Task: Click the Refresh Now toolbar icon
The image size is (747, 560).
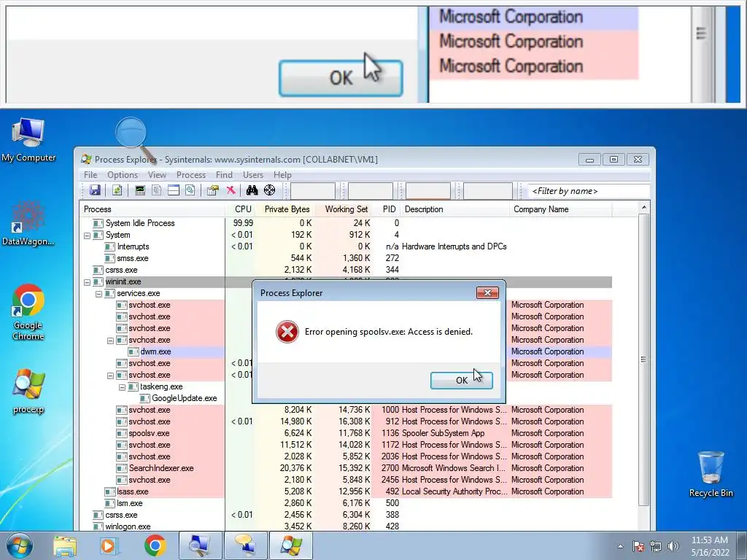Action: tap(117, 190)
